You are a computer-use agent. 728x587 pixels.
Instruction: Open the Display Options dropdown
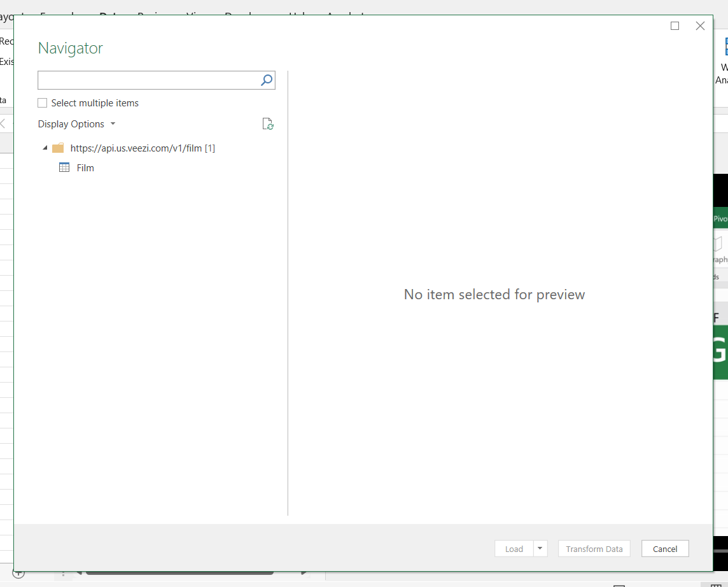[x=76, y=124]
